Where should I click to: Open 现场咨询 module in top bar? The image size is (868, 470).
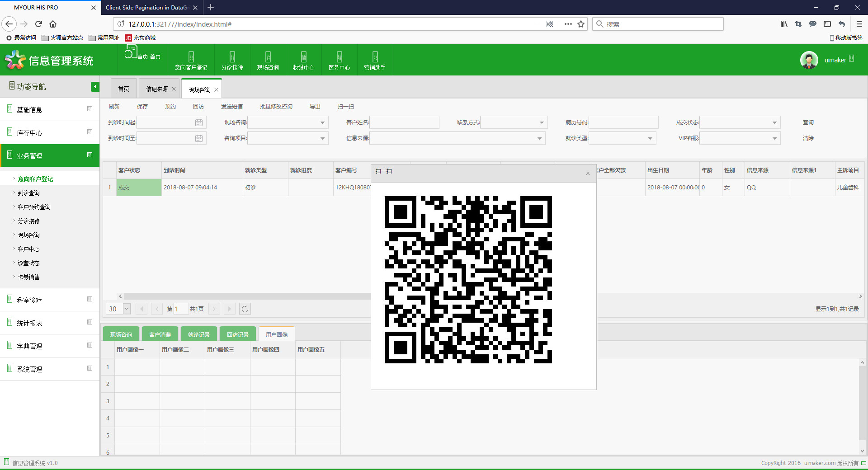coord(268,60)
